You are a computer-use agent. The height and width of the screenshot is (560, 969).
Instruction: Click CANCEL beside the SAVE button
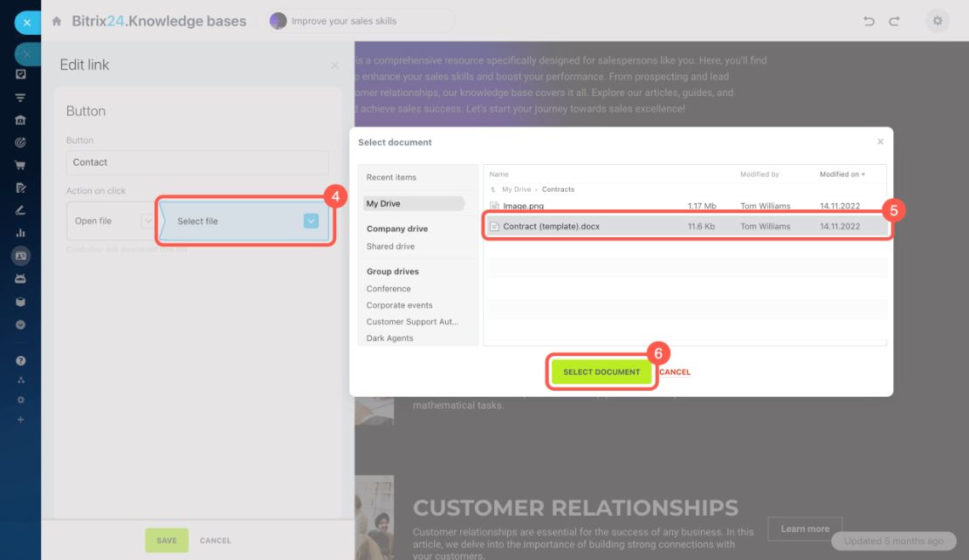click(x=215, y=540)
